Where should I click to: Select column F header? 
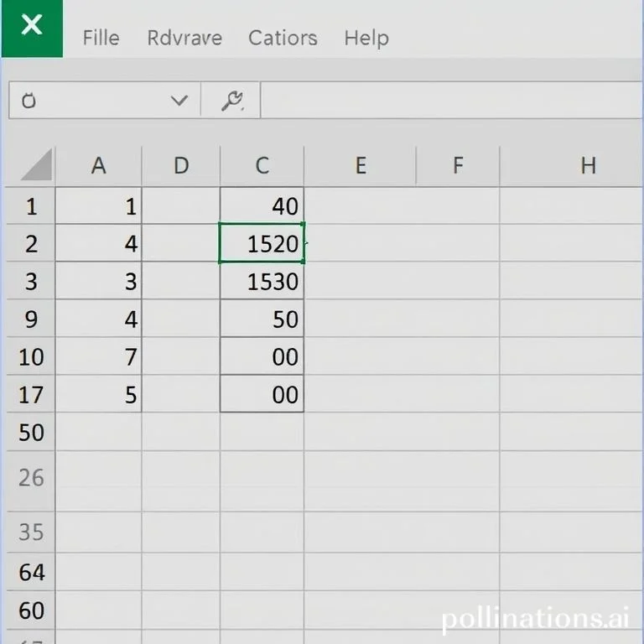458,165
